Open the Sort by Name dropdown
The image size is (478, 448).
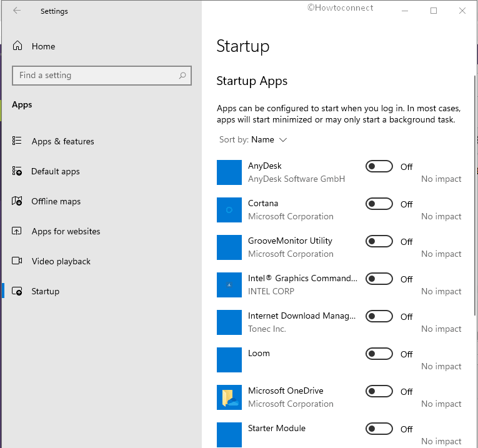coord(253,139)
